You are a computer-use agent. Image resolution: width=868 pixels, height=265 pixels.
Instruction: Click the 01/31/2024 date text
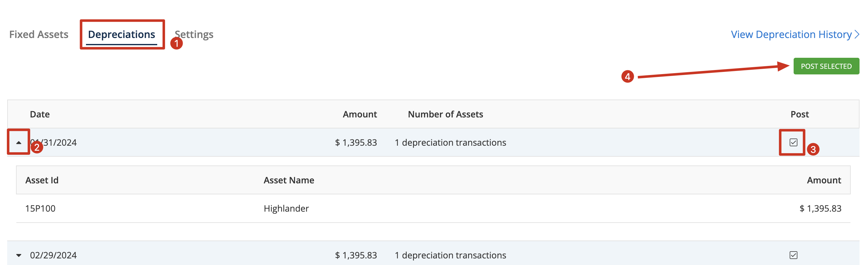(53, 143)
